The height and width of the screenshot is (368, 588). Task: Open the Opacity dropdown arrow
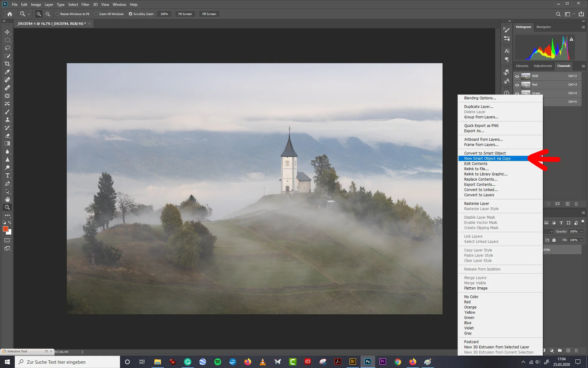(582, 232)
